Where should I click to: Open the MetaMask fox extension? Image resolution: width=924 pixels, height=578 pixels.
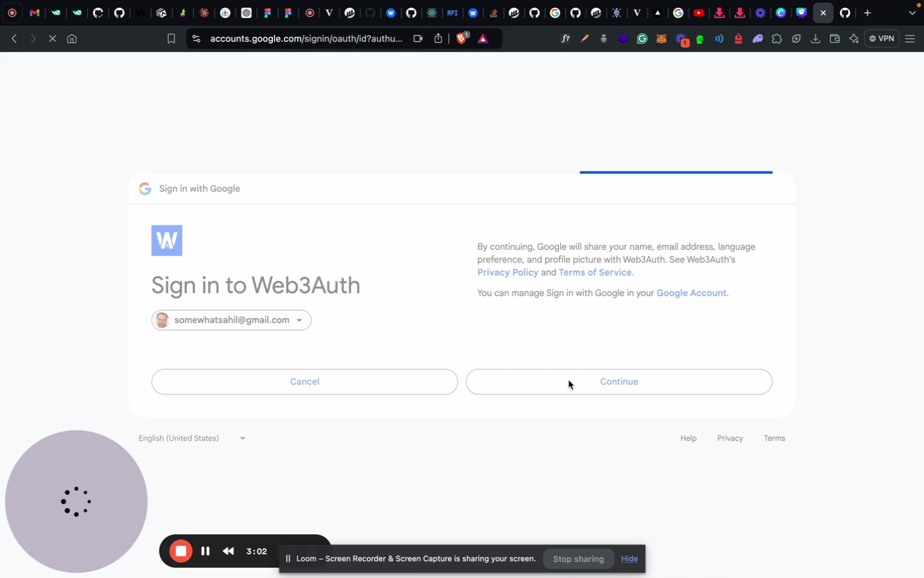coord(661,39)
